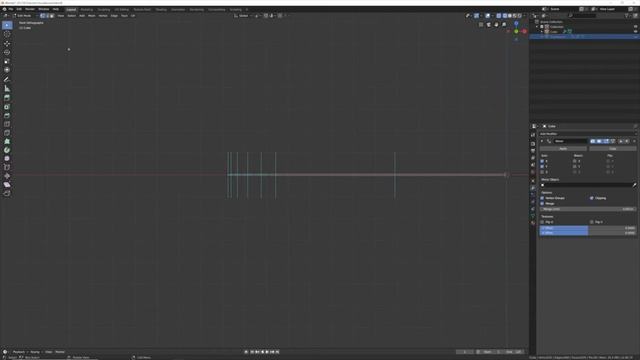640x360 pixels.
Task: Remove the Mirror modifier with X
Action: click(x=634, y=141)
